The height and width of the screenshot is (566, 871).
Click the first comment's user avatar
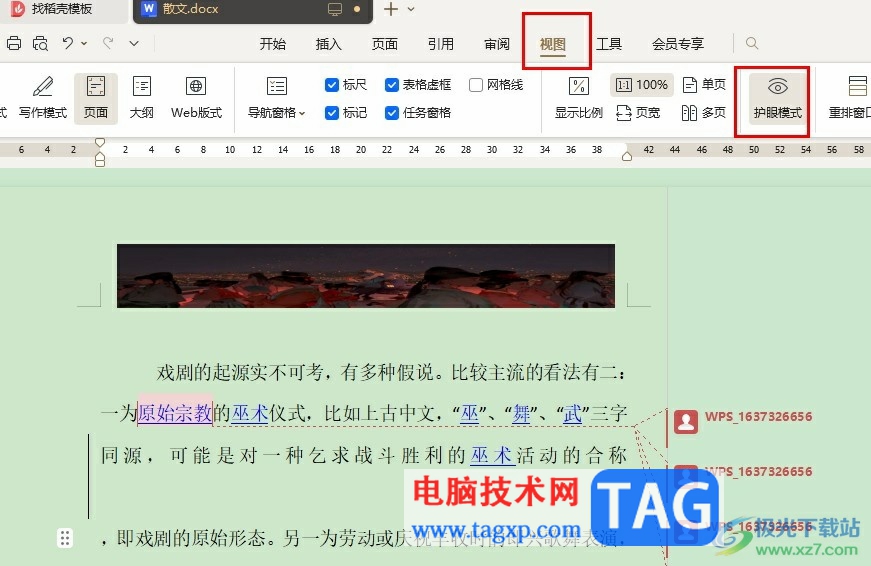point(686,422)
